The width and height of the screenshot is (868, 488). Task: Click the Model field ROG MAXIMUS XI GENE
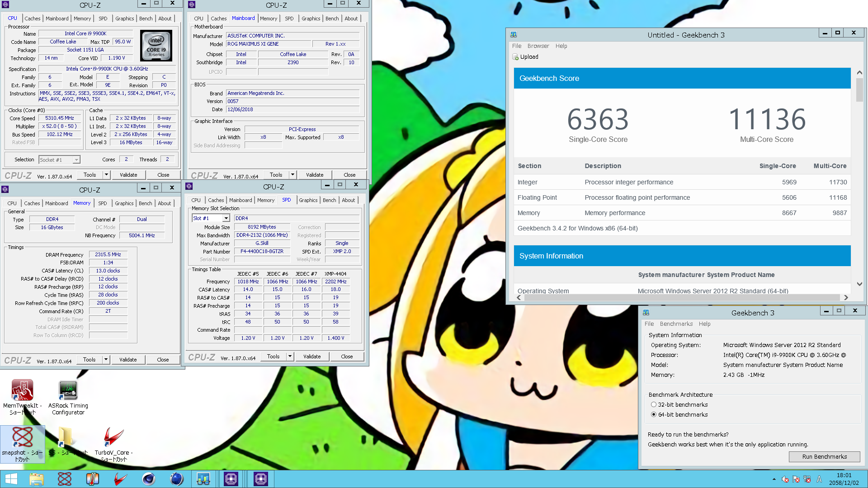coord(269,44)
